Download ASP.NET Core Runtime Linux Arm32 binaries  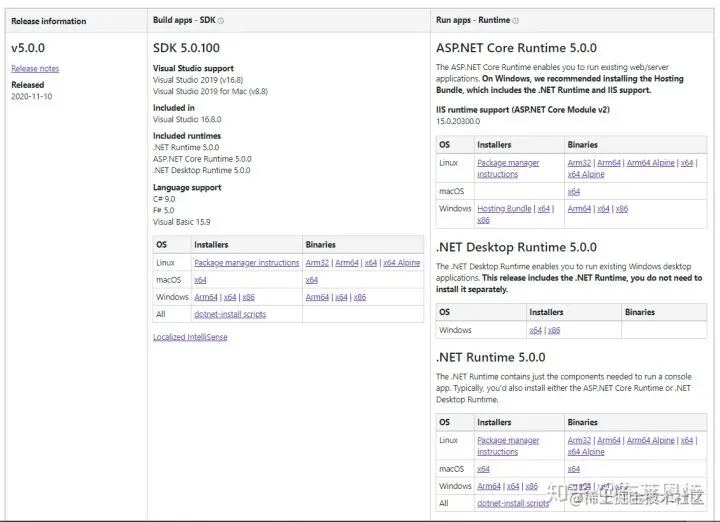click(x=579, y=163)
